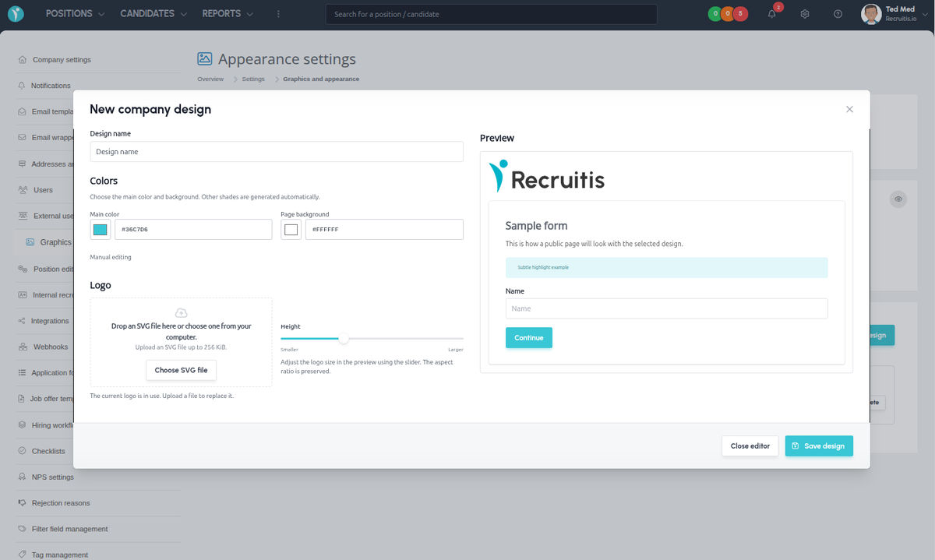Screen dimensions: 935x560
Task: Open the Page background color swatch
Action: (x=291, y=229)
